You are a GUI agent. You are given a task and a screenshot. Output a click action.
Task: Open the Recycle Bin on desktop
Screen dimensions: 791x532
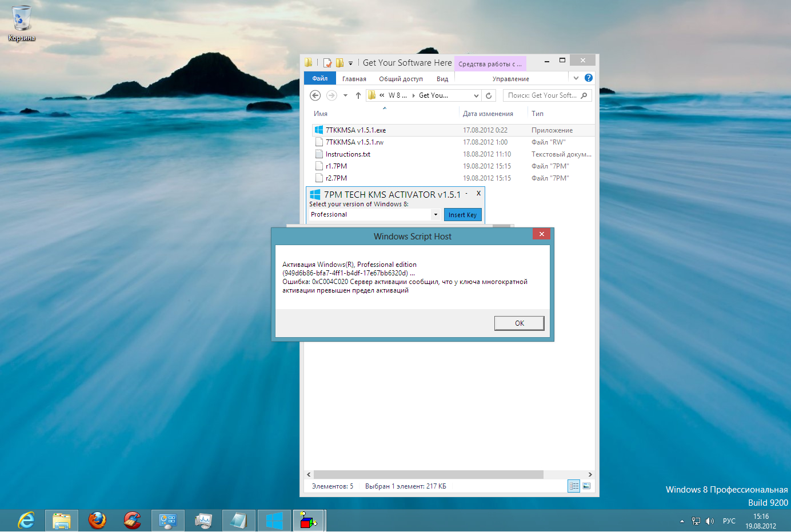(21, 23)
